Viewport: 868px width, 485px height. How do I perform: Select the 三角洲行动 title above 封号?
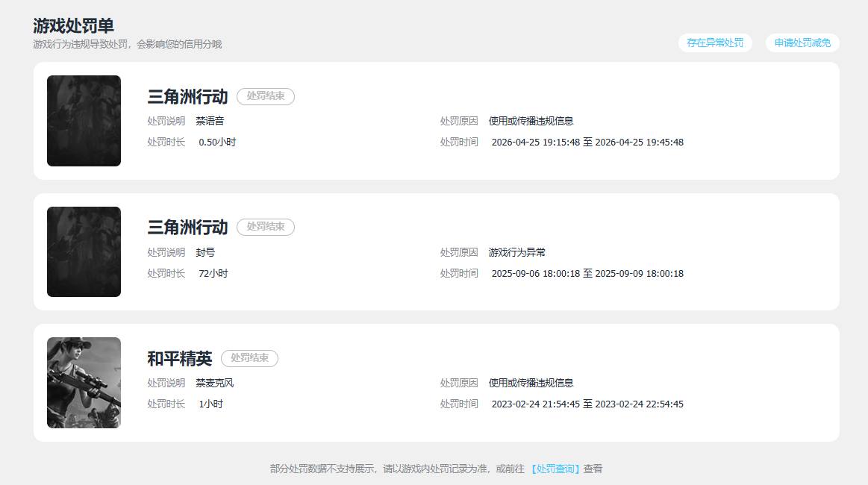pyautogui.click(x=187, y=227)
